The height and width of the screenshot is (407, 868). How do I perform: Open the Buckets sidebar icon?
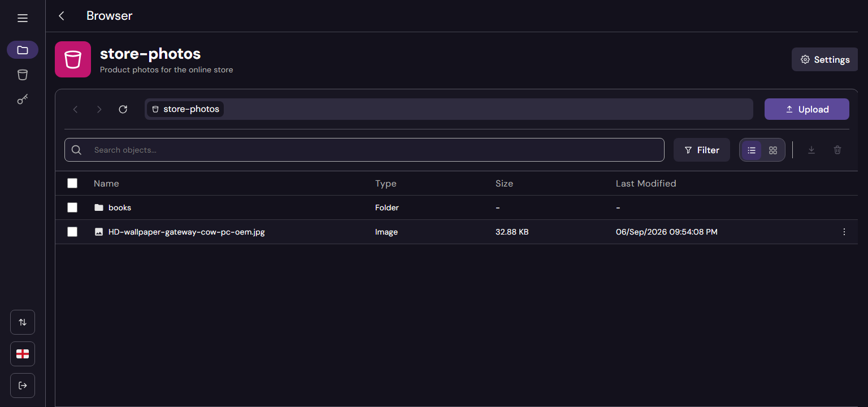click(23, 75)
